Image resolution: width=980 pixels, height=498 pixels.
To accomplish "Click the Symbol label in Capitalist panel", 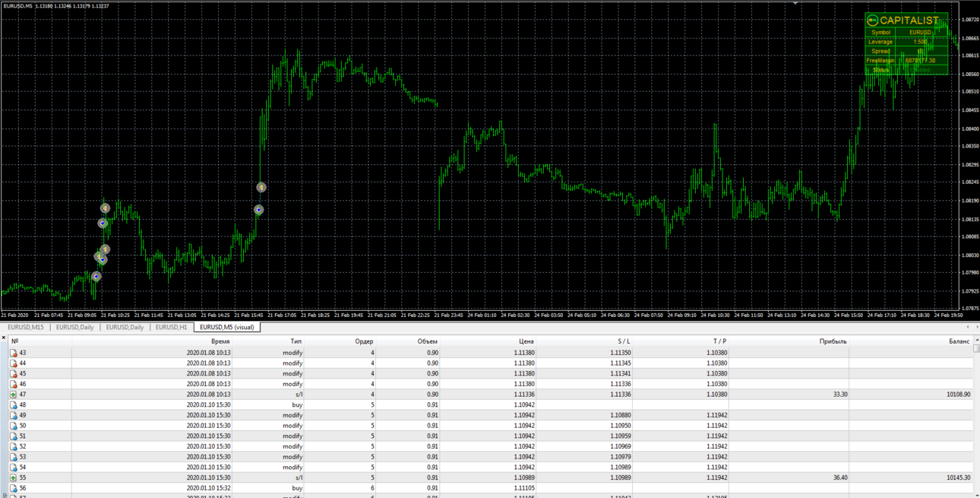I will click(880, 33).
